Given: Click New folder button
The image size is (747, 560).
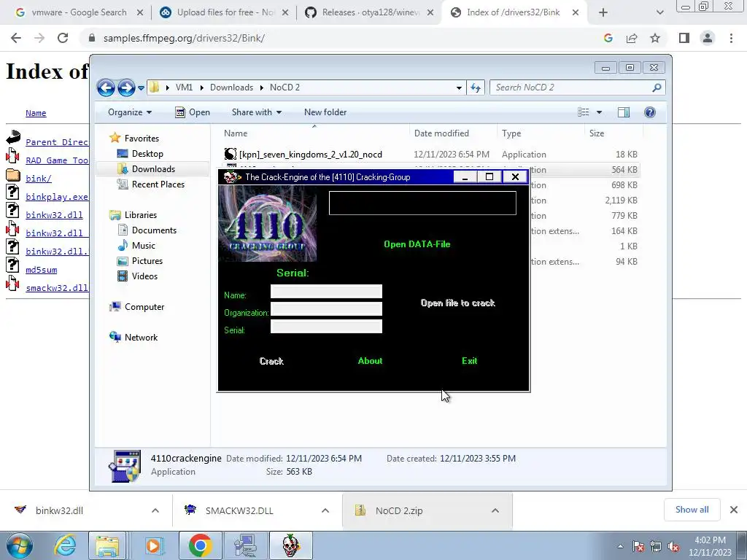Looking at the screenshot, I should (x=325, y=112).
